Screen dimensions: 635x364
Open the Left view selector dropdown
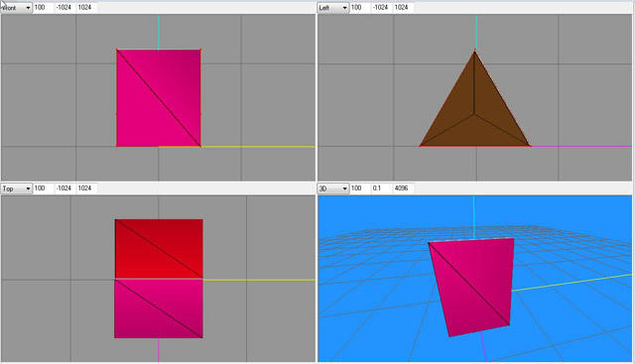point(333,8)
